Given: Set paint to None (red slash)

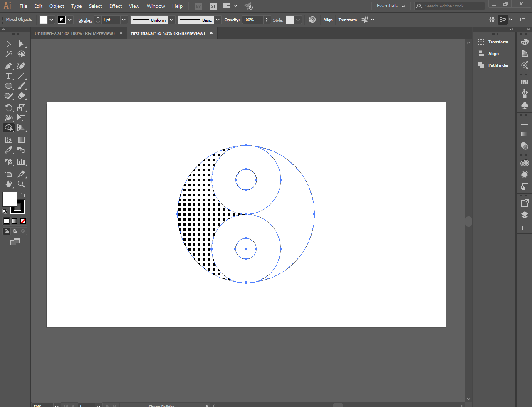Looking at the screenshot, I should pyautogui.click(x=23, y=221).
